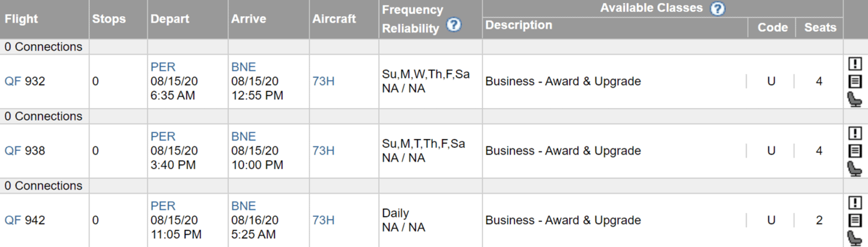Set alert icon for QF 942

(x=855, y=203)
